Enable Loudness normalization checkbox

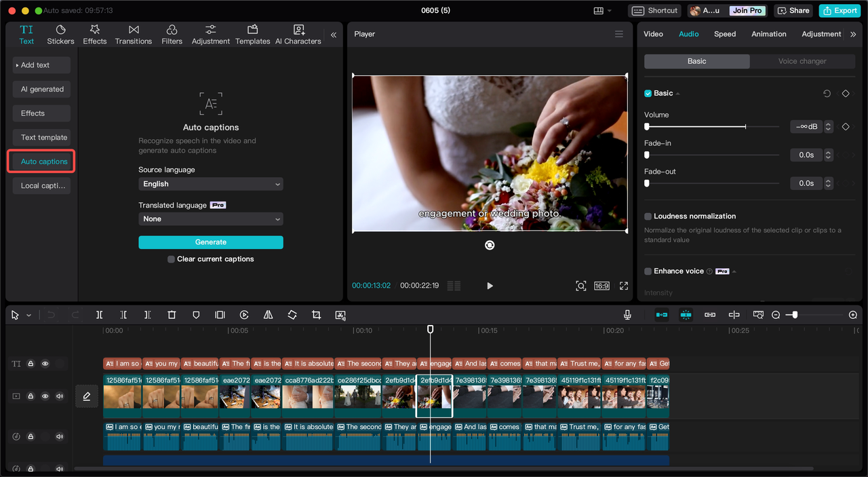pos(648,216)
